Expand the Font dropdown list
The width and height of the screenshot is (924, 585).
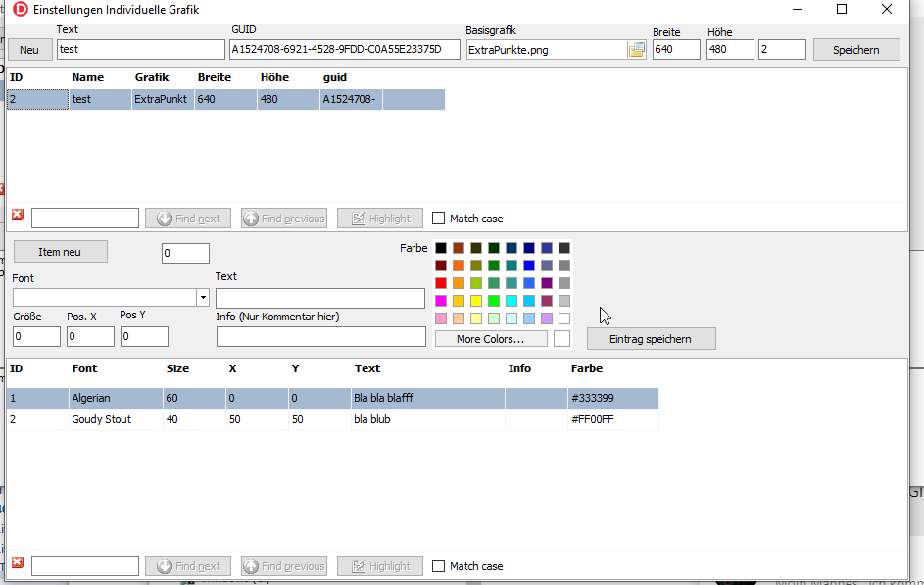click(203, 298)
